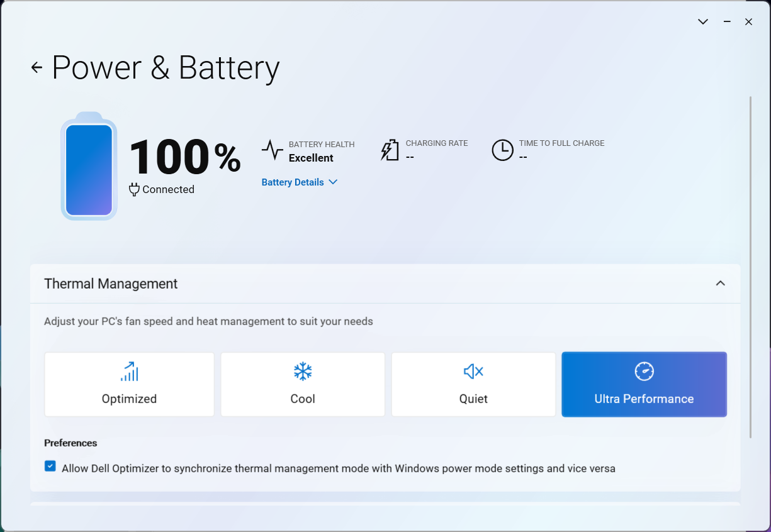Click the large battery level icon
Image resolution: width=771 pixels, height=532 pixels.
89,166
